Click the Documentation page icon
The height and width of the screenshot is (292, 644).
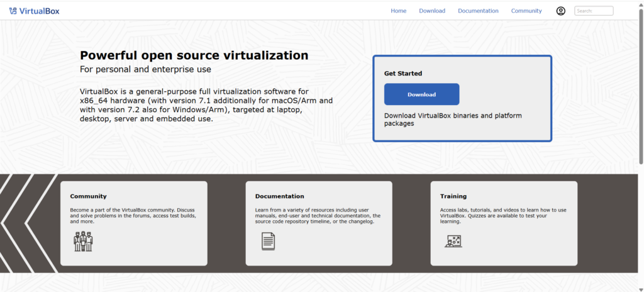pos(269,240)
